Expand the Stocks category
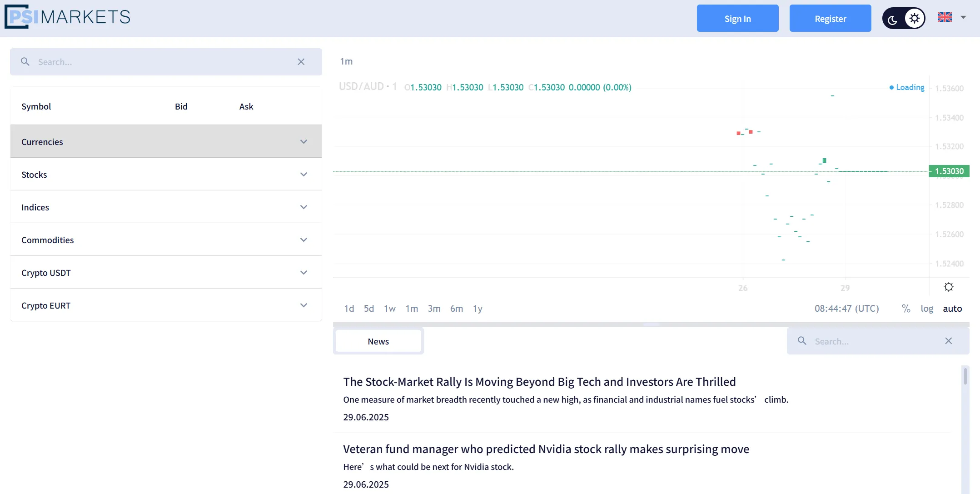980x494 pixels. tap(166, 175)
